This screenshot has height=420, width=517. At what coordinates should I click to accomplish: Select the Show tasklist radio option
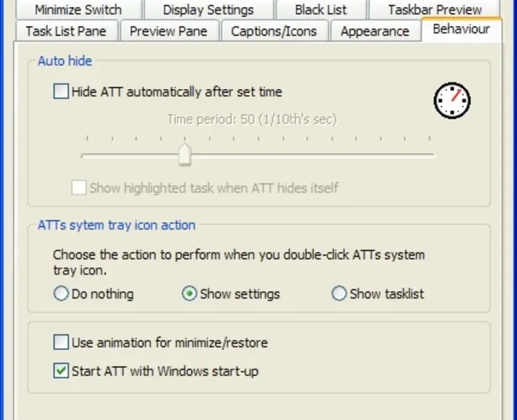click(339, 294)
